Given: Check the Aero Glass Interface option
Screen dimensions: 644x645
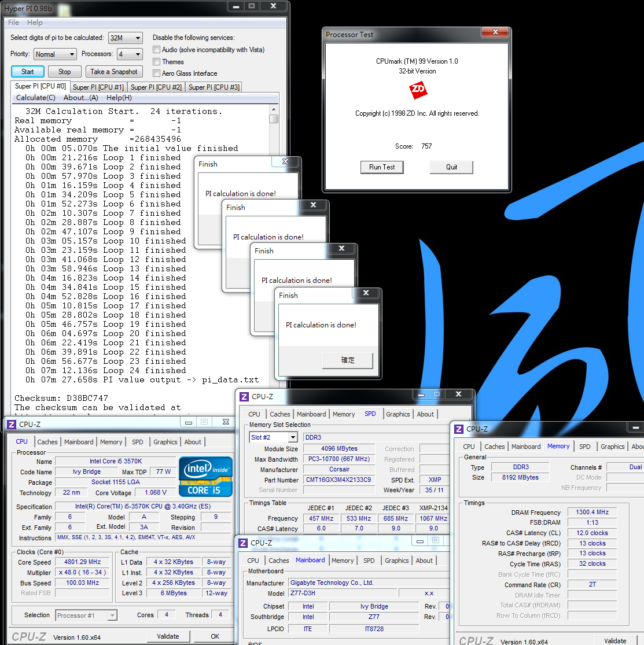Looking at the screenshot, I should pyautogui.click(x=156, y=73).
